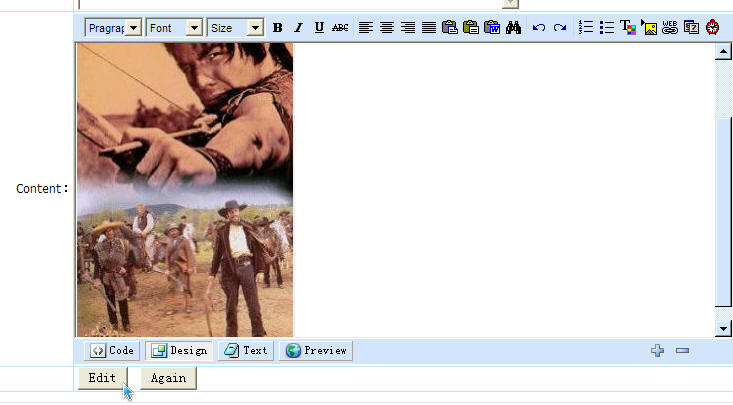Switch to Preview tab
This screenshot has height=405, width=733.
[316, 350]
